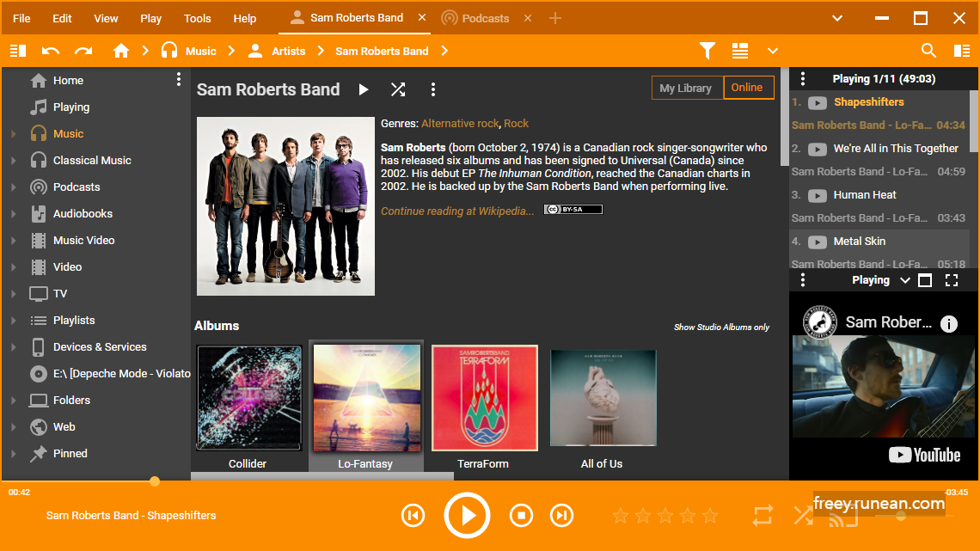Toggle the right panel layout icon
Screen dimensions: 980x551
(962, 51)
